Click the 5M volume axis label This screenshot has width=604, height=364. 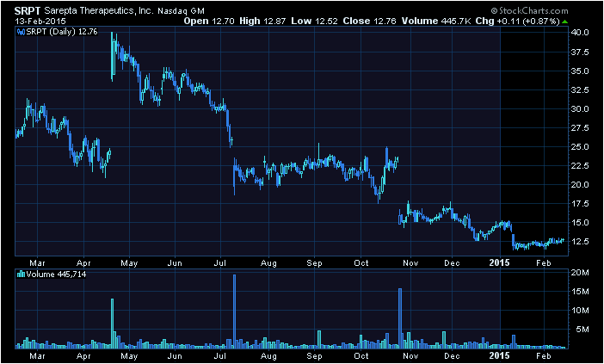[x=582, y=329]
